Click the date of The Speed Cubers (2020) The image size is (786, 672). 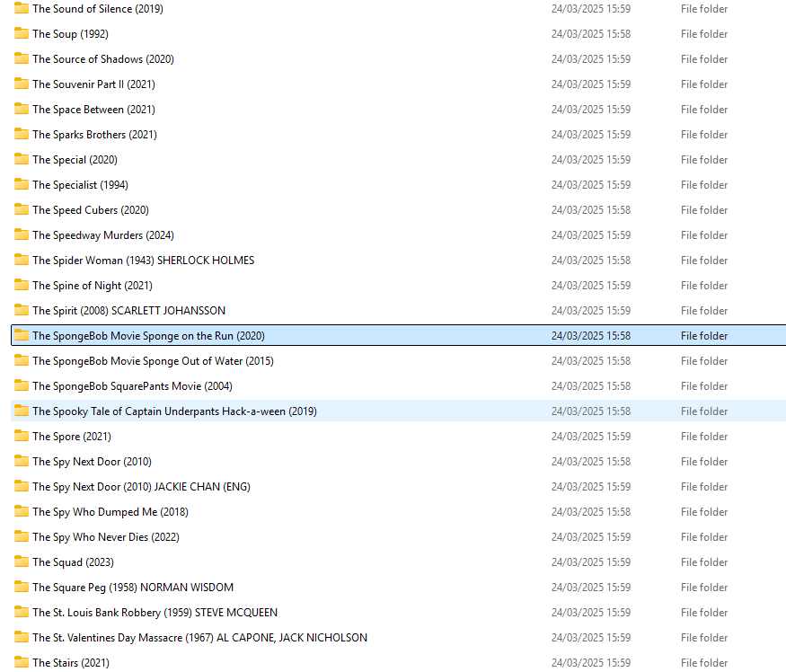pos(591,210)
